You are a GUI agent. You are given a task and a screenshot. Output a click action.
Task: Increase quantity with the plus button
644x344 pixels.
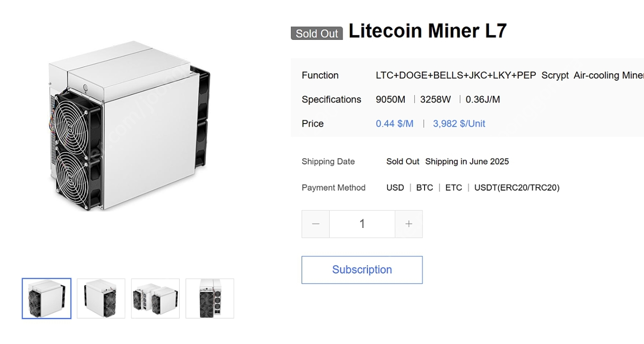409,224
